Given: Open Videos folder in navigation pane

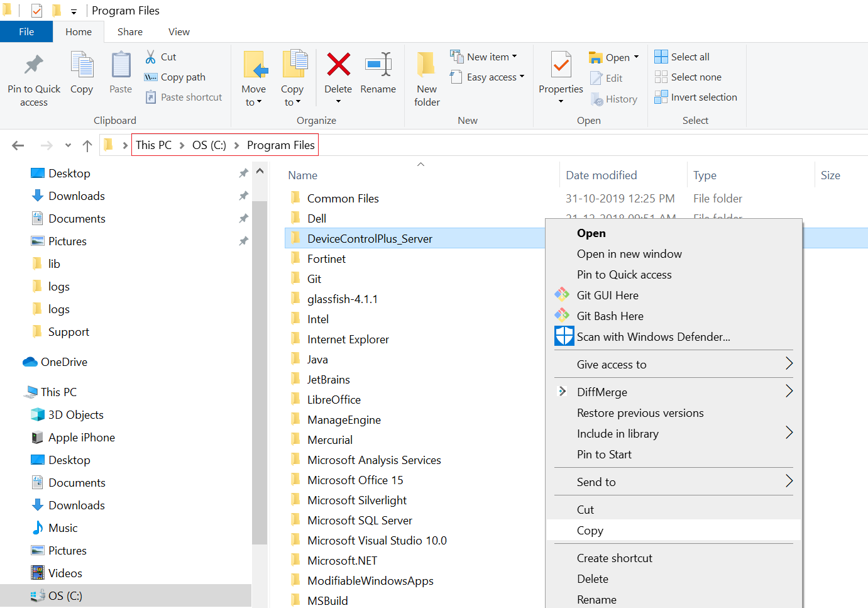Looking at the screenshot, I should tap(65, 573).
